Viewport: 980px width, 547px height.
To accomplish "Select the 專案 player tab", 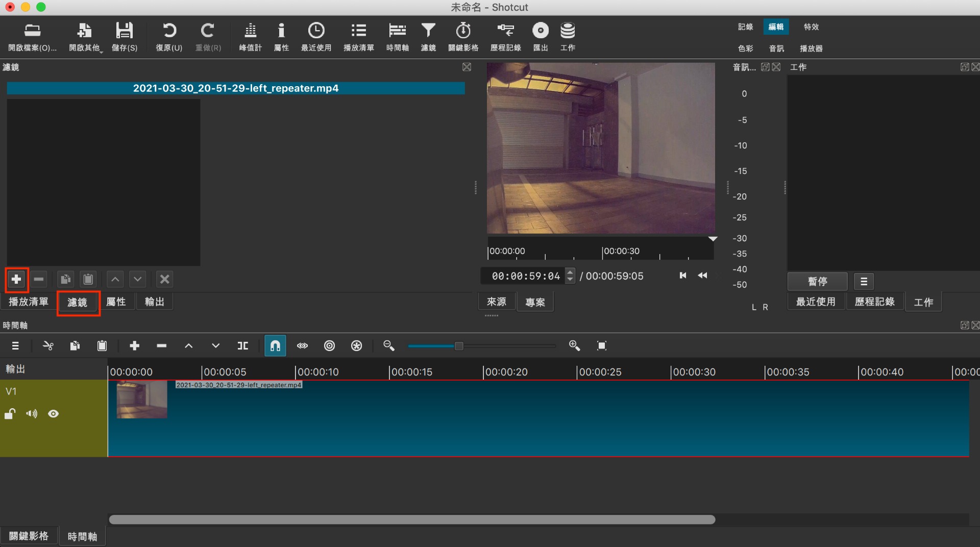I will point(535,303).
